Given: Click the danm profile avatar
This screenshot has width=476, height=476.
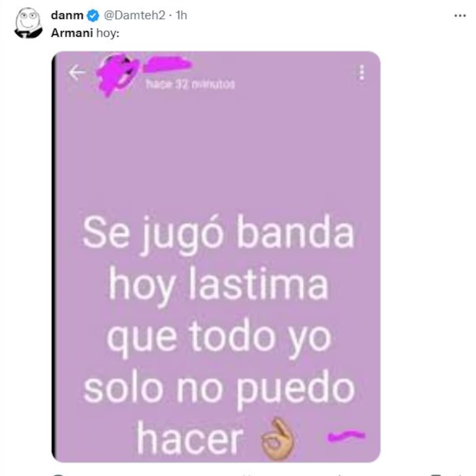Looking at the screenshot, I should click(28, 23).
